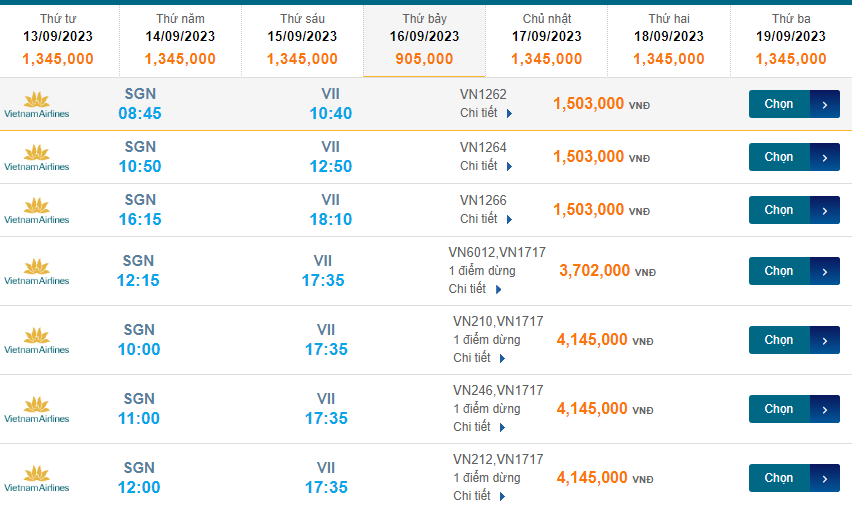Click airline logo for VN246,VN1717 flight
The image size is (852, 509).
pyautogui.click(x=37, y=409)
